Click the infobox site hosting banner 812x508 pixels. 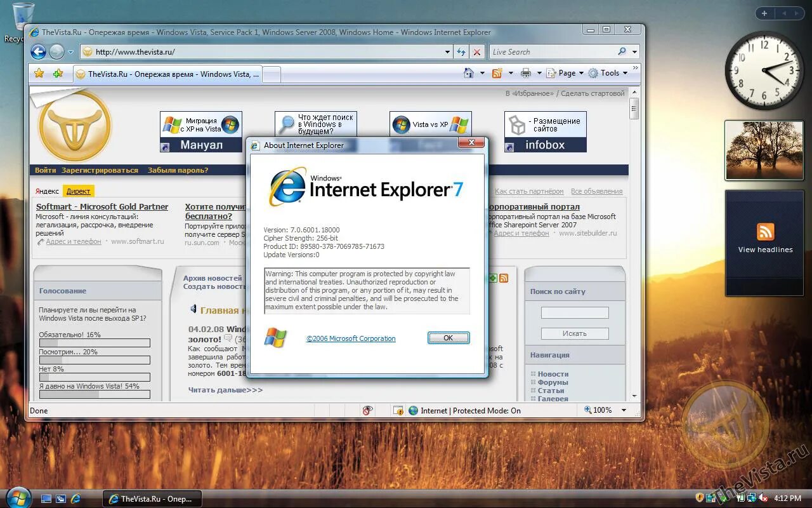coord(546,132)
